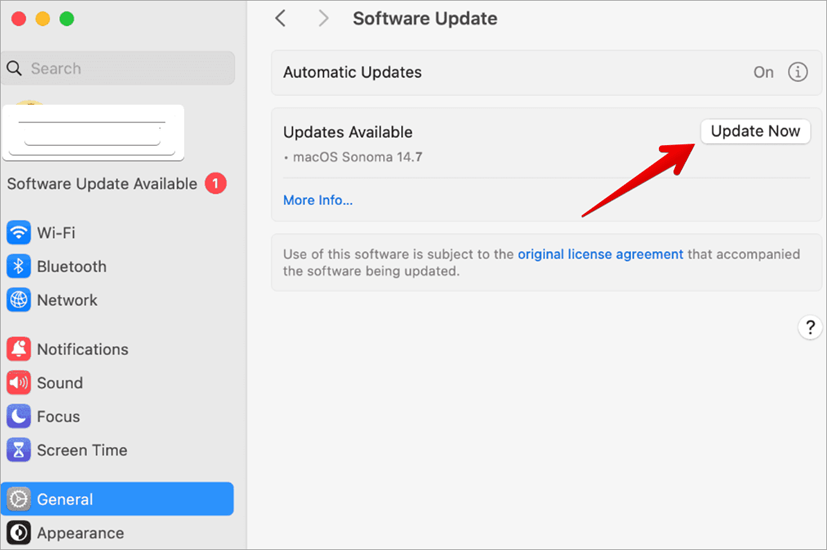Image resolution: width=827 pixels, height=550 pixels.
Task: Open Software Update Available in sidebar
Action: [x=102, y=184]
